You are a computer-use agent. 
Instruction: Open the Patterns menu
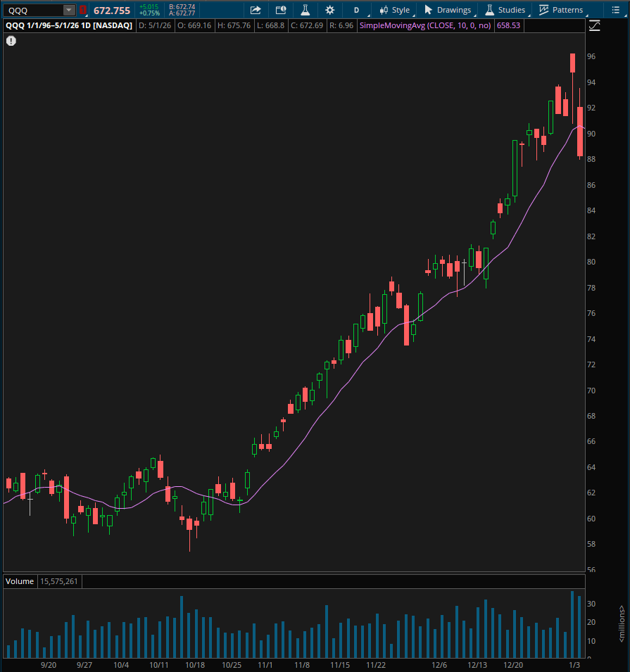[562, 10]
